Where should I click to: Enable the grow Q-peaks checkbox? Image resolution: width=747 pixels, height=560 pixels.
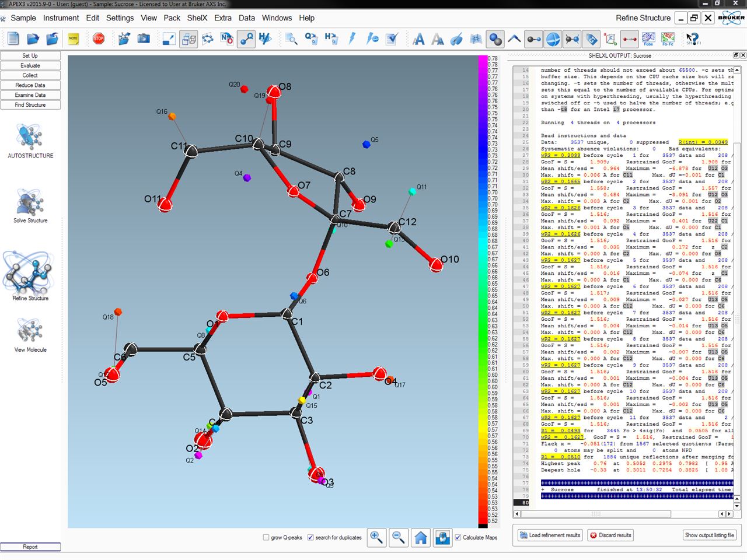(266, 537)
